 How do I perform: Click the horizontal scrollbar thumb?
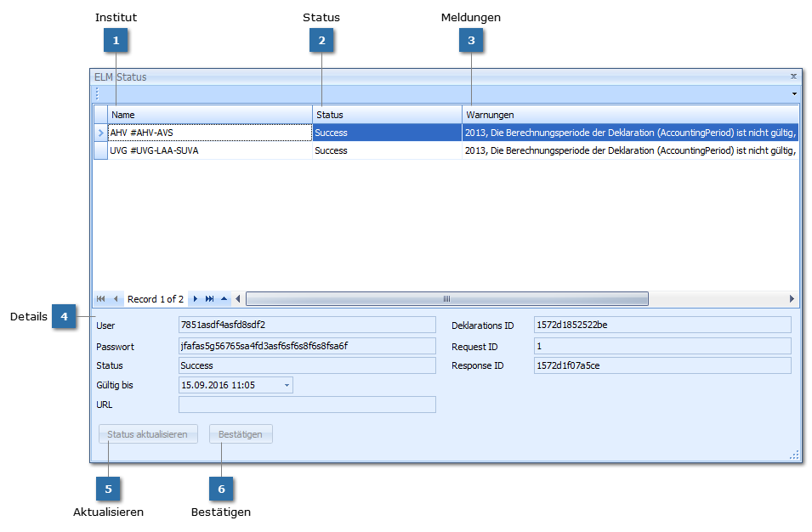pos(446,299)
